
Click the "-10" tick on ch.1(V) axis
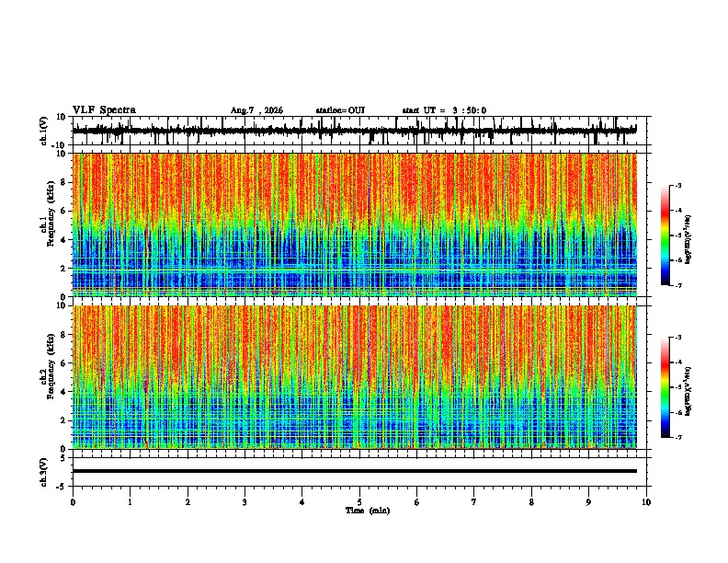click(x=60, y=145)
